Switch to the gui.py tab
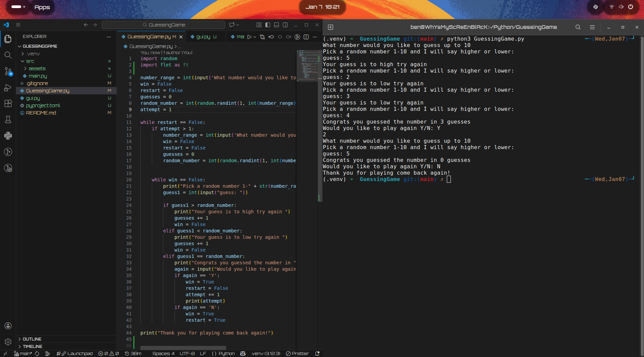Image resolution: width=644 pixels, height=357 pixels. coord(203,37)
